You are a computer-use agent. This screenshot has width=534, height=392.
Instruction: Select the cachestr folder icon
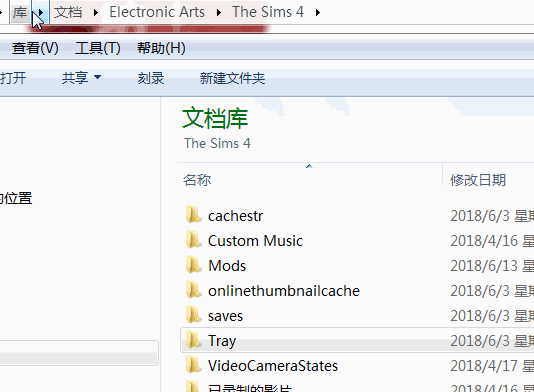coord(194,215)
